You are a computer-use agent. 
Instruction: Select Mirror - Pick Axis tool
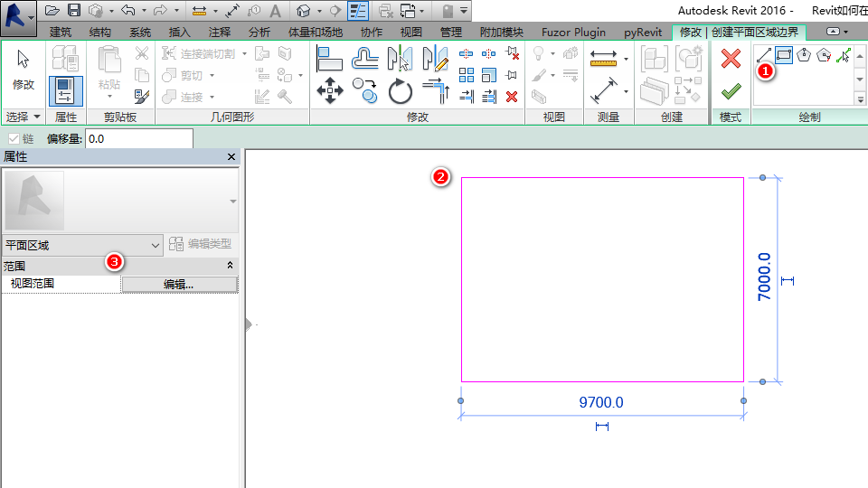(x=400, y=59)
